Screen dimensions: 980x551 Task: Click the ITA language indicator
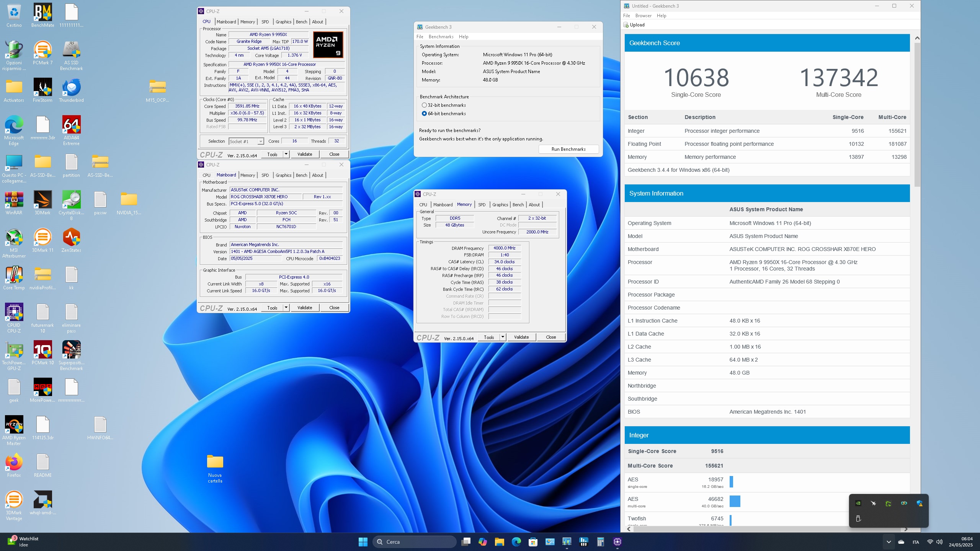pos(916,542)
